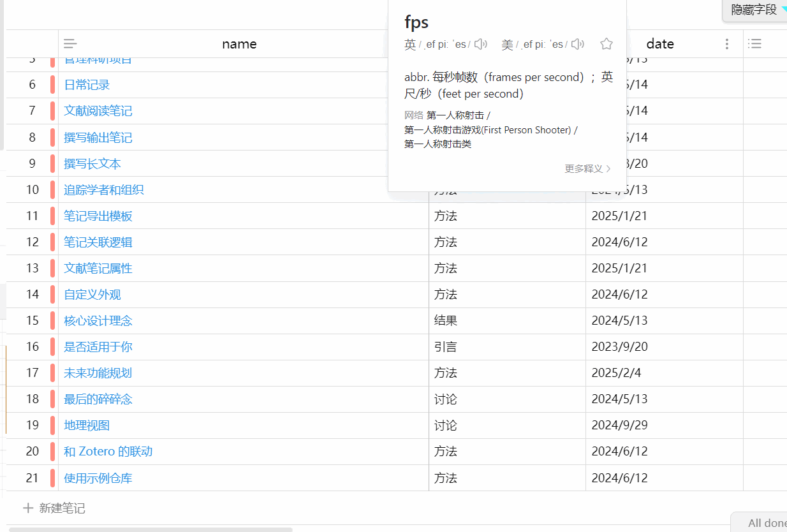Click the list icon right of date column

coord(755,44)
